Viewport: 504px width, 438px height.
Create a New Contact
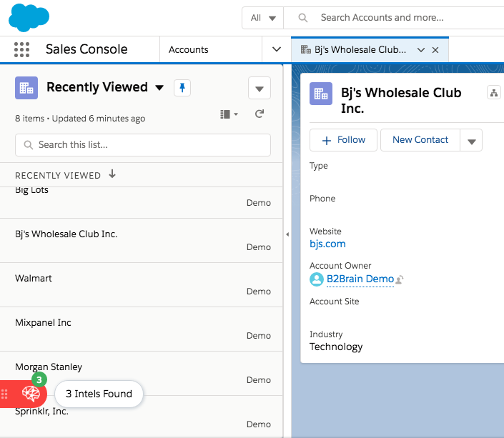420,140
